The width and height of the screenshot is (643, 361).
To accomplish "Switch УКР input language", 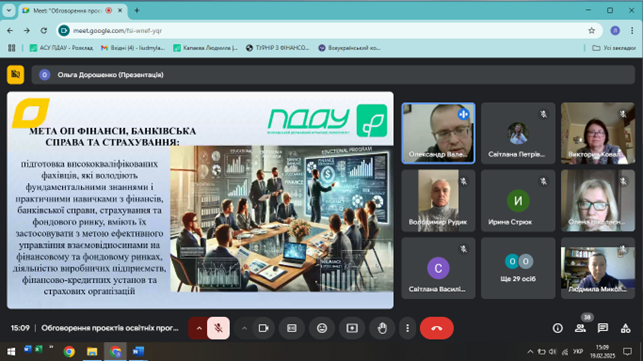I will tap(578, 352).
